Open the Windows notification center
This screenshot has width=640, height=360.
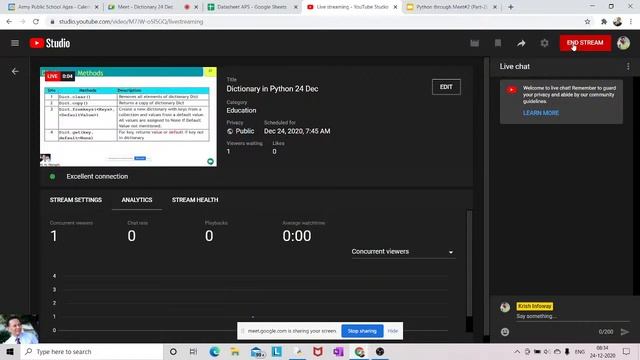pos(627,351)
